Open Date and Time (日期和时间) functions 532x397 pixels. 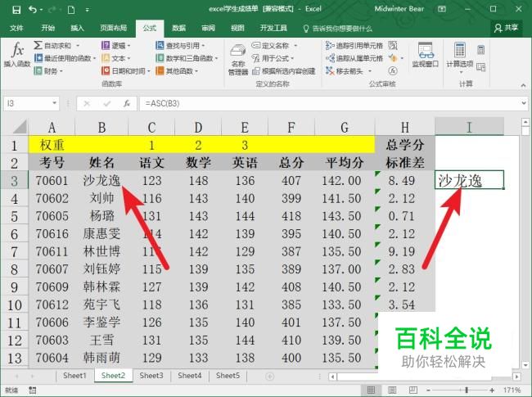pyautogui.click(x=125, y=71)
